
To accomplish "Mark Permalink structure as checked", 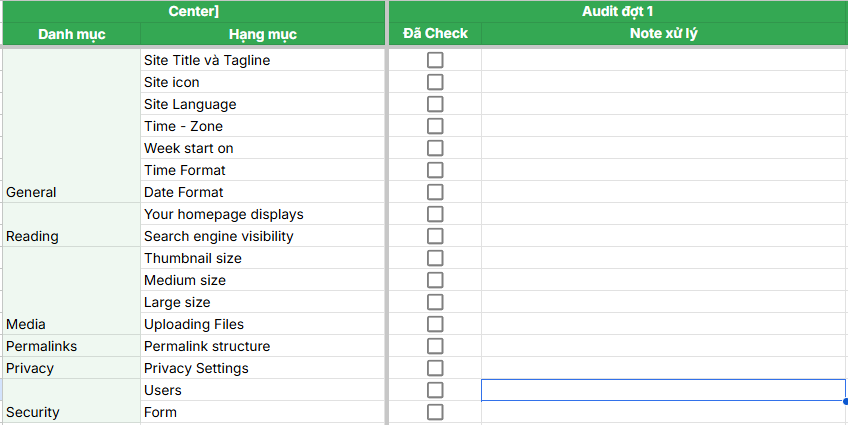I will tap(435, 346).
